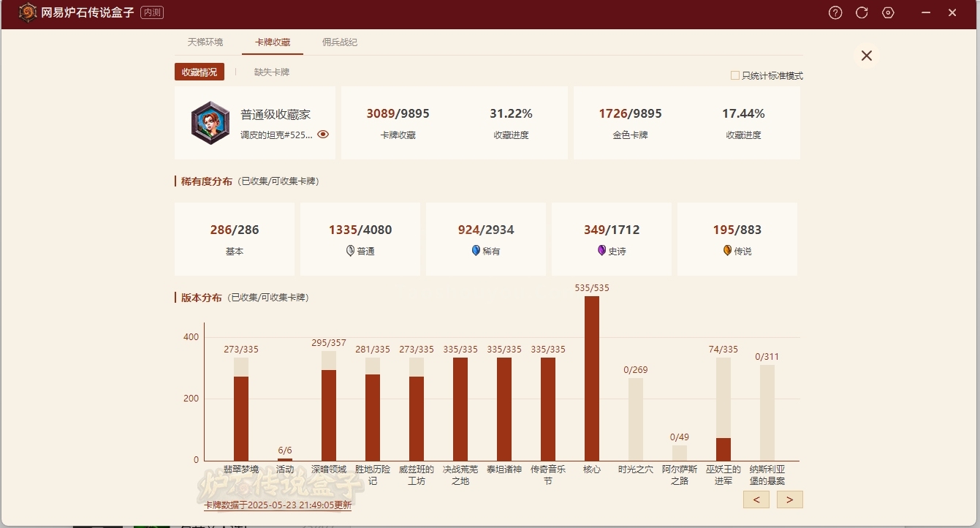Viewport: 980px width, 528px height.
Task: Click the 稀有度分布 section heading
Action: (x=207, y=181)
